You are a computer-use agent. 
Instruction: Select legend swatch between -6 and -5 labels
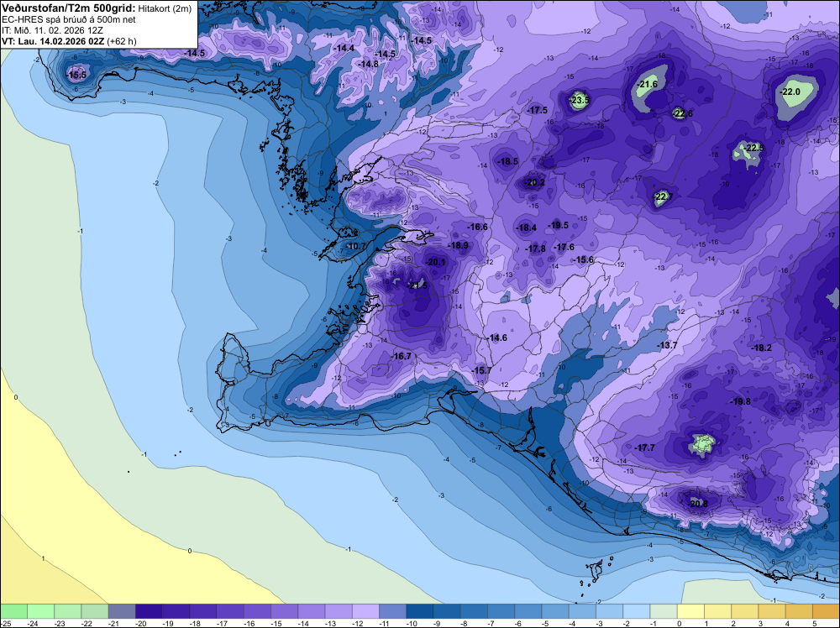click(528, 611)
